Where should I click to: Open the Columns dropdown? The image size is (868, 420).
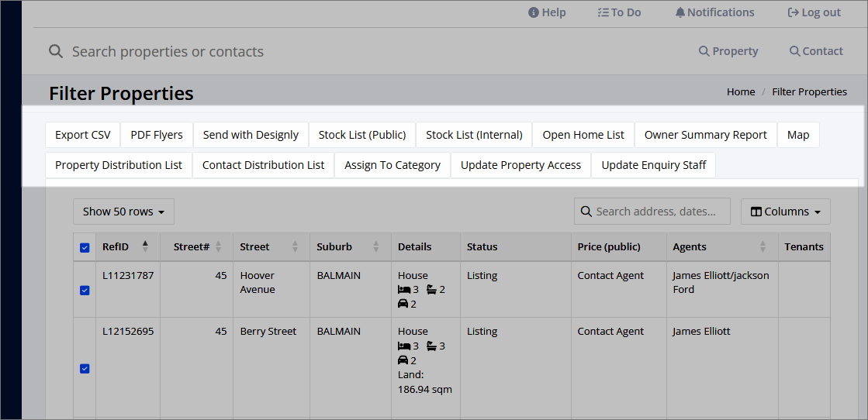pos(786,212)
